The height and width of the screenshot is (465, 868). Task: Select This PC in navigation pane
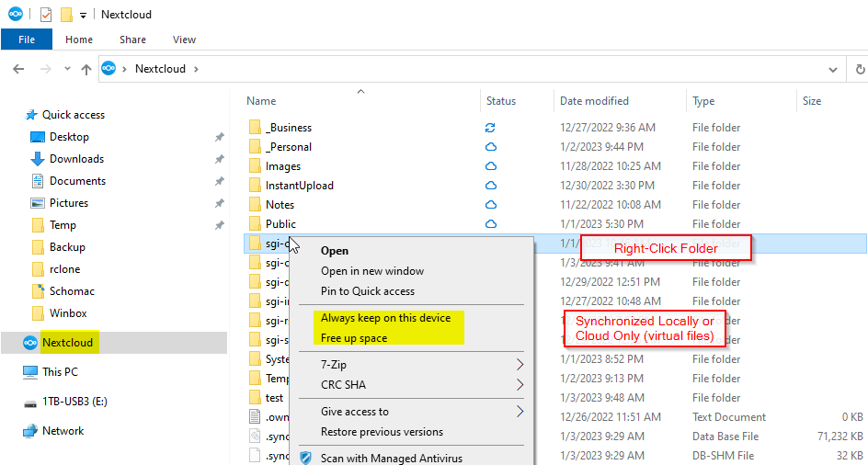[63, 372]
